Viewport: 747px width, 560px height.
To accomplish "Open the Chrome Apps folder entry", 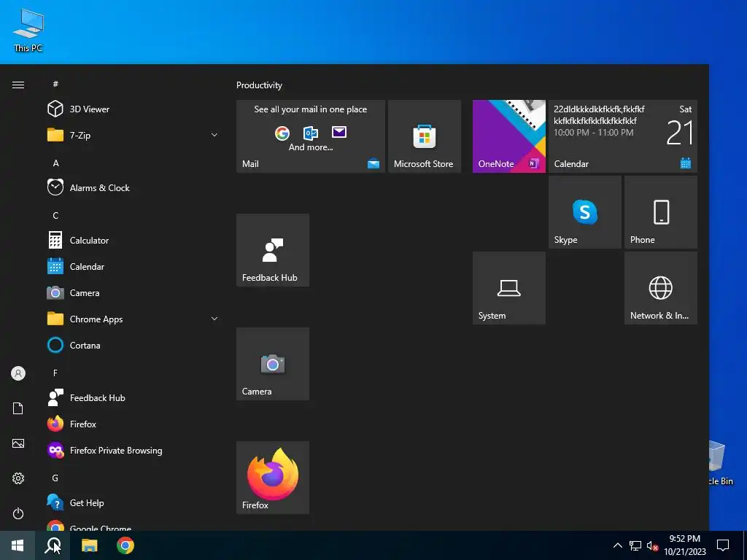I will 133,319.
